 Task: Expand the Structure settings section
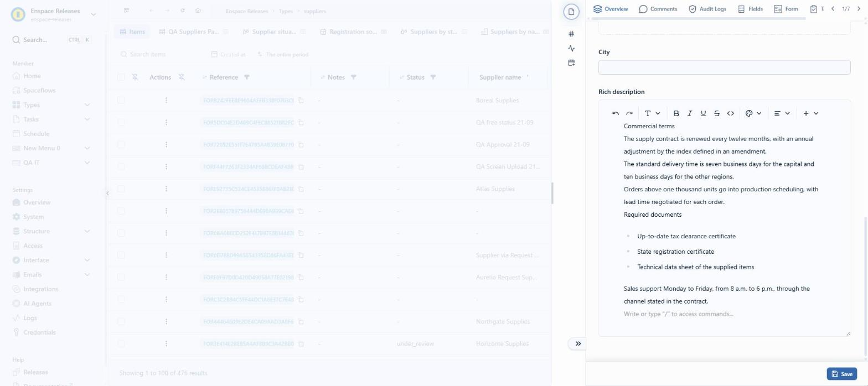[x=87, y=232]
